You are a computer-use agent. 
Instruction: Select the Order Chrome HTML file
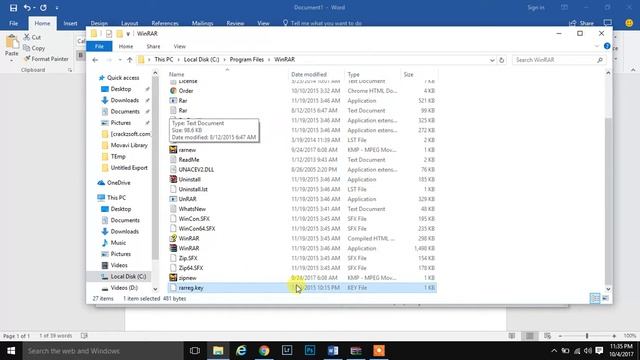pos(186,91)
